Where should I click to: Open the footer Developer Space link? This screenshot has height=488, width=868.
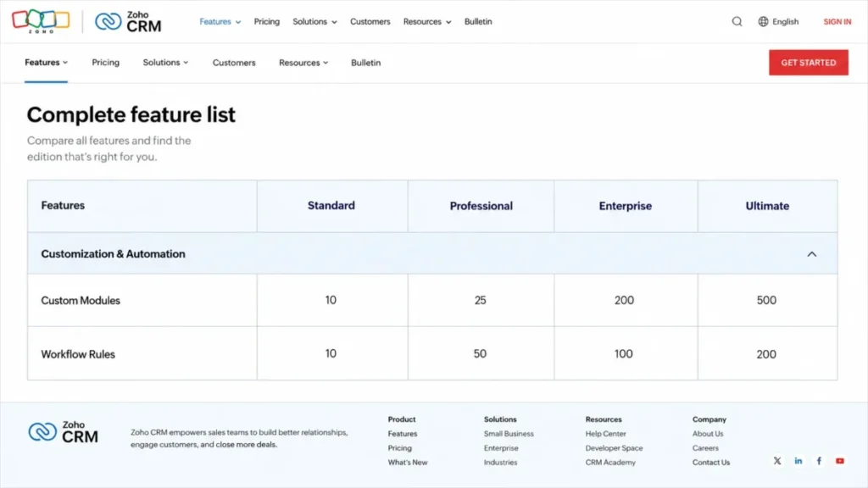(614, 448)
